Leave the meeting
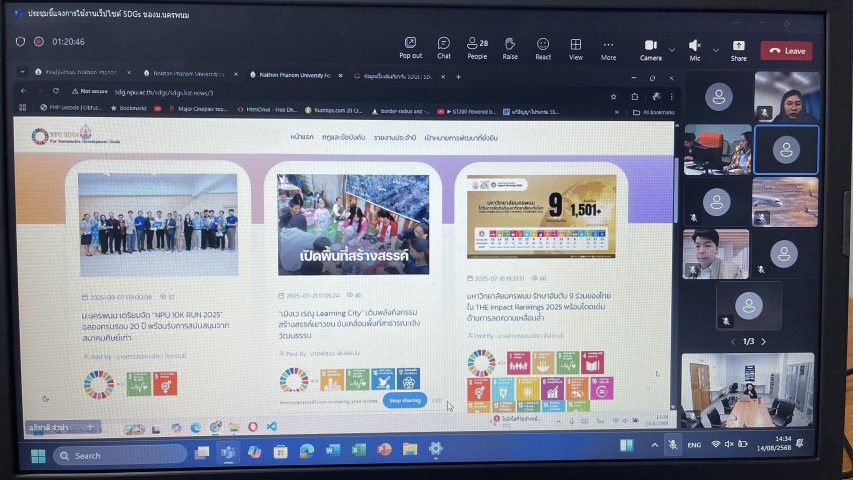853x480 pixels. pyautogui.click(x=786, y=50)
